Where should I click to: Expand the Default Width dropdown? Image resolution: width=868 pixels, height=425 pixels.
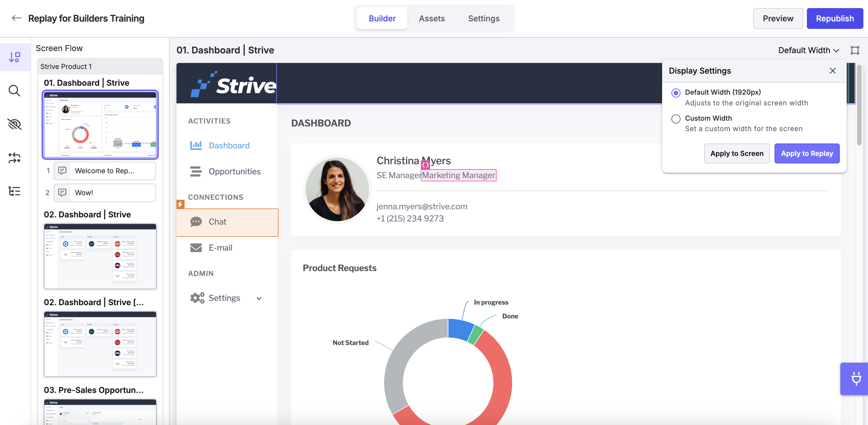click(808, 50)
